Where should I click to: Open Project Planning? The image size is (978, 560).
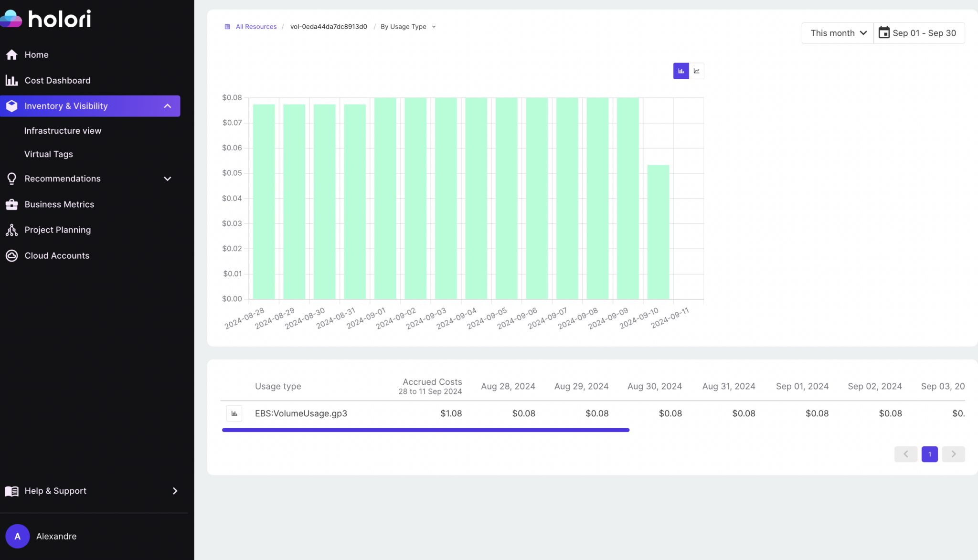[57, 230]
